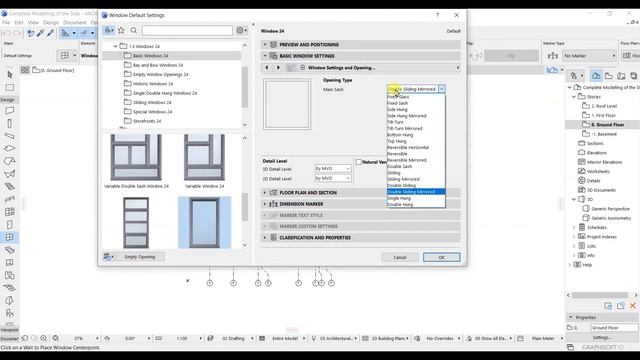Select Storefronts 24 folder
Screen dimensions: 640x360
(x=147, y=121)
